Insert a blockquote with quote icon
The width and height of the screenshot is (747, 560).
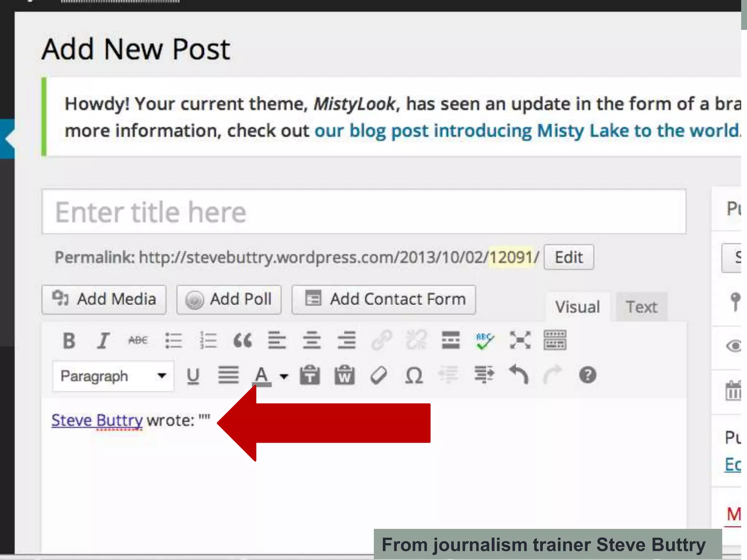[243, 341]
